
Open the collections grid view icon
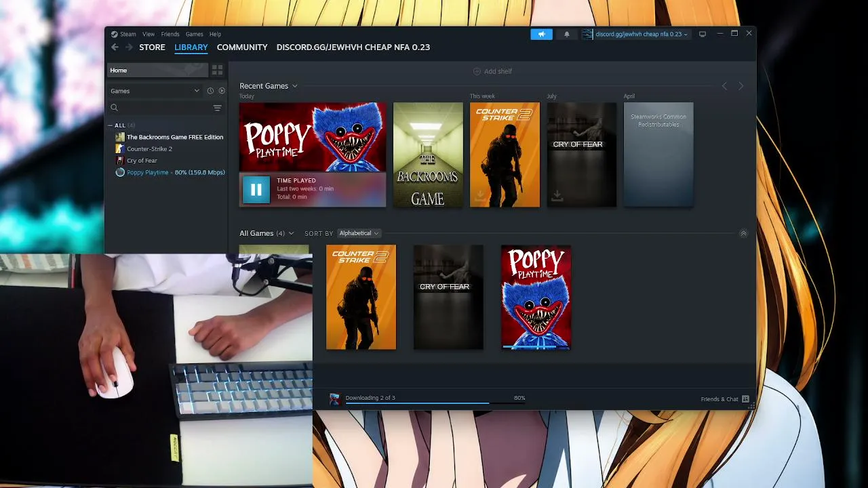click(217, 70)
